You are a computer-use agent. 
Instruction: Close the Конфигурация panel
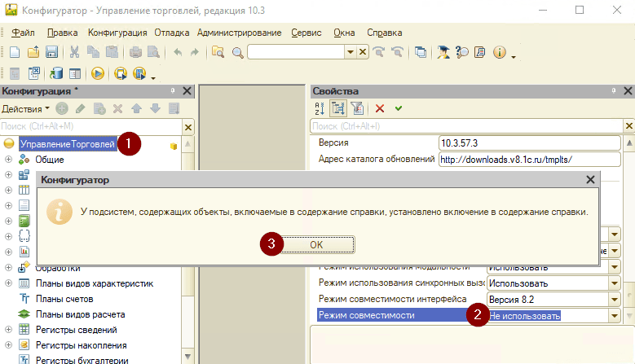pos(187,91)
